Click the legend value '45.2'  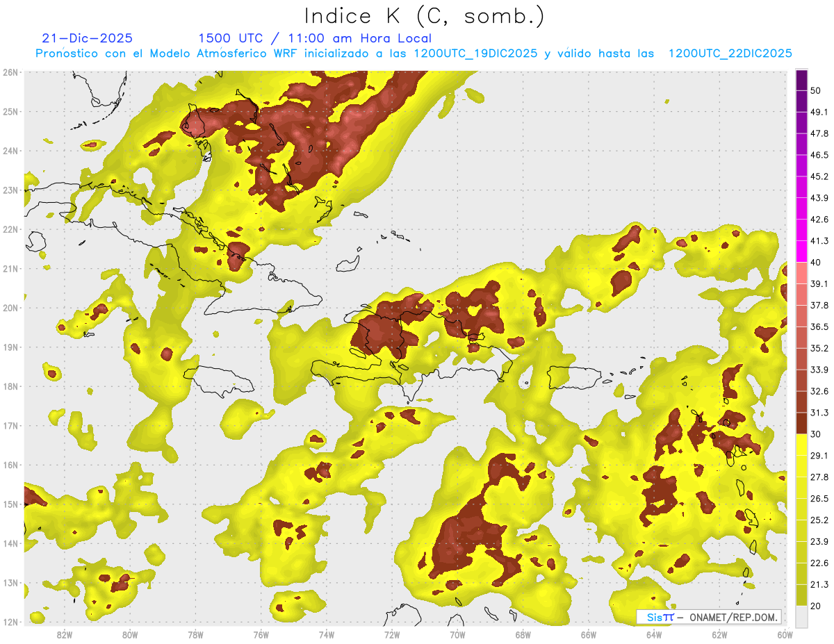[819, 176]
